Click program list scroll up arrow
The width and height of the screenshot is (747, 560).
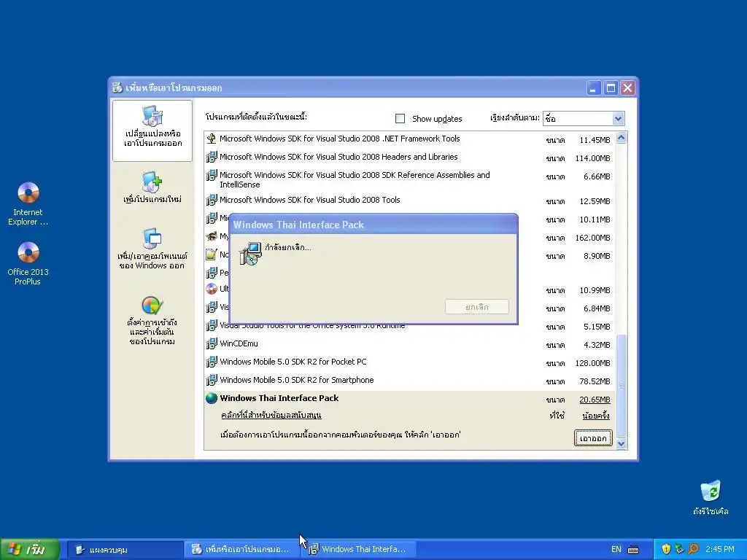(x=621, y=138)
